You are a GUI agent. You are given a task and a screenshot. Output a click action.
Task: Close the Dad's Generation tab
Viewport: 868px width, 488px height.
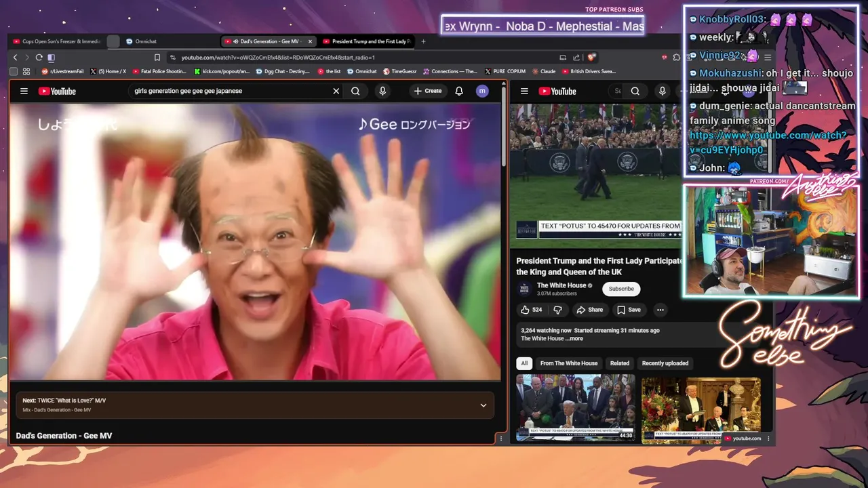coord(311,41)
